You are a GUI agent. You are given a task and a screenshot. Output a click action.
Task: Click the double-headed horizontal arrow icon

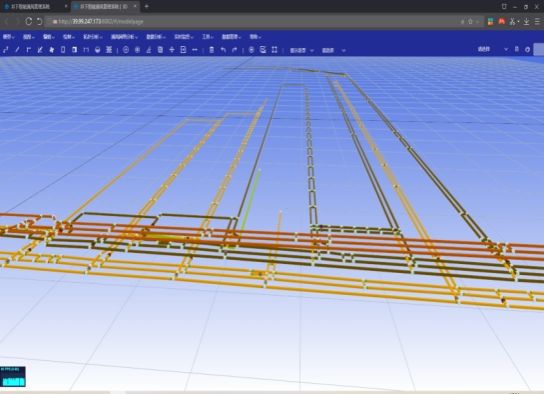tap(195, 50)
